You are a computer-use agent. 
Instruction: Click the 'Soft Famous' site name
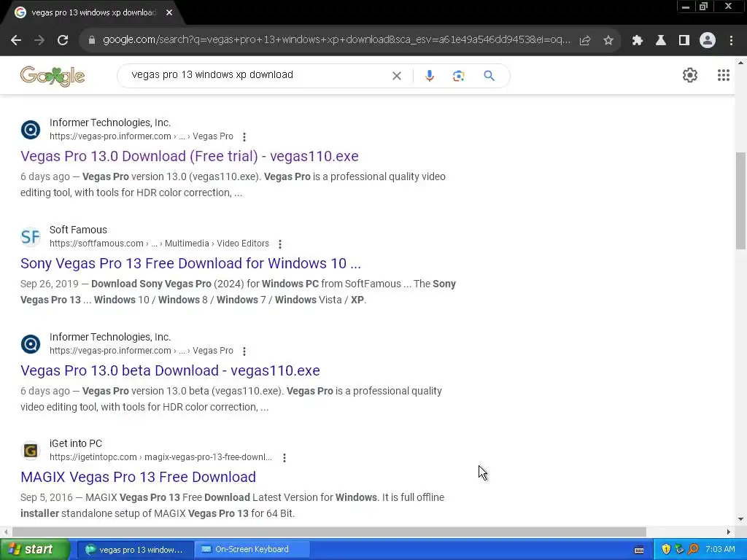tap(78, 230)
